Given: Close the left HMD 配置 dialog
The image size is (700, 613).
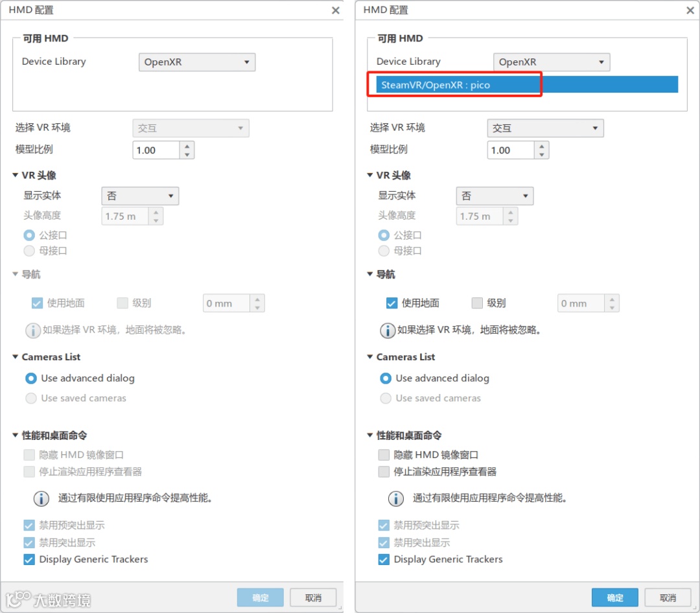Looking at the screenshot, I should tap(335, 10).
